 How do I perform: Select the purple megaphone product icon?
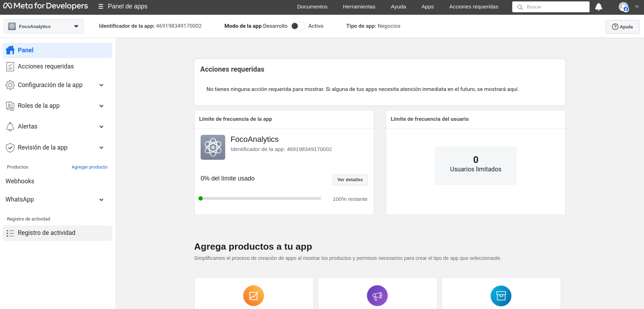pos(377,296)
